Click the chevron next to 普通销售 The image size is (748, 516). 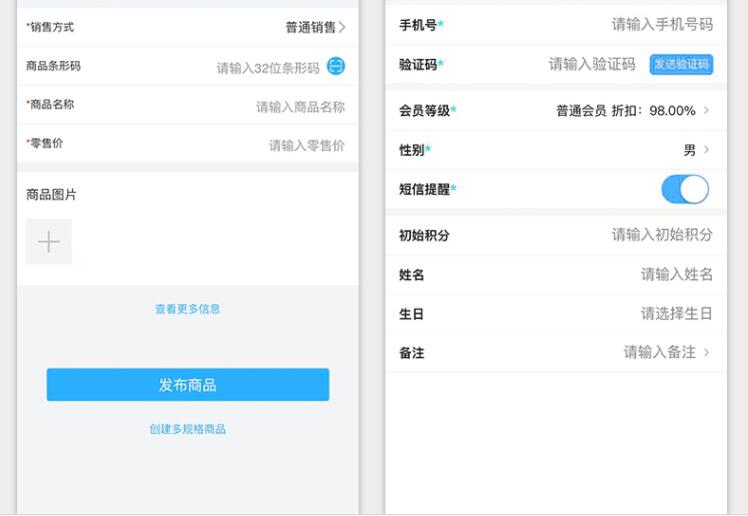pos(343,27)
